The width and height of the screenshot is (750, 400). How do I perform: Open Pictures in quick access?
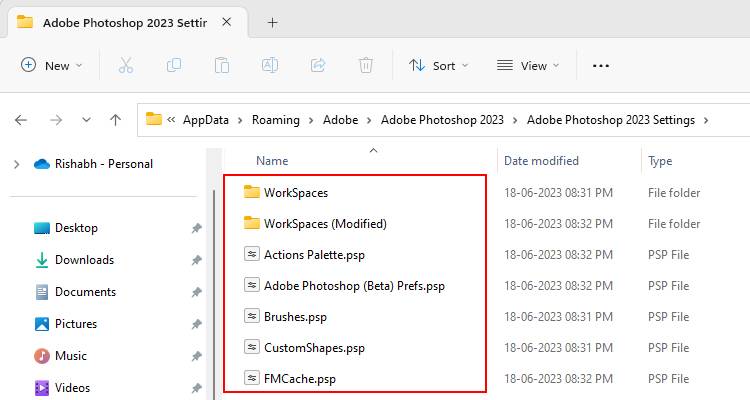76,324
